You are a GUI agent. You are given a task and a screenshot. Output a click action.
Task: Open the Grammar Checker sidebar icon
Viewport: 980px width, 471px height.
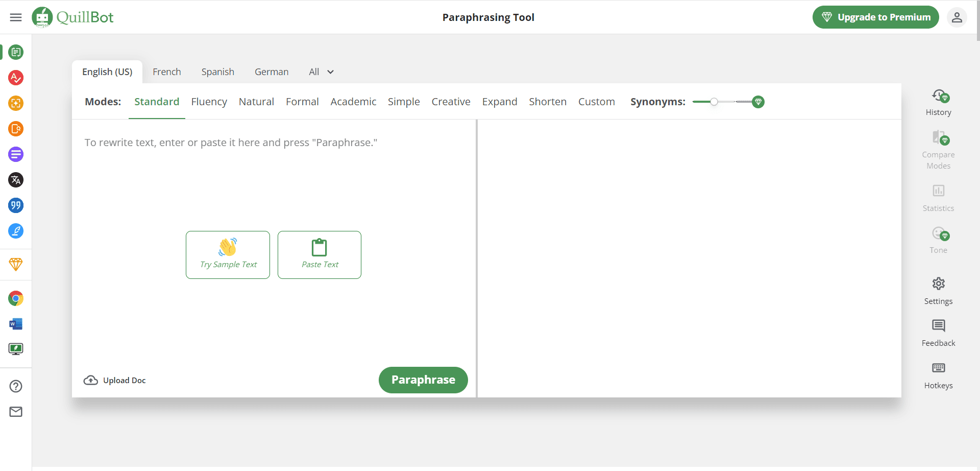point(16,78)
